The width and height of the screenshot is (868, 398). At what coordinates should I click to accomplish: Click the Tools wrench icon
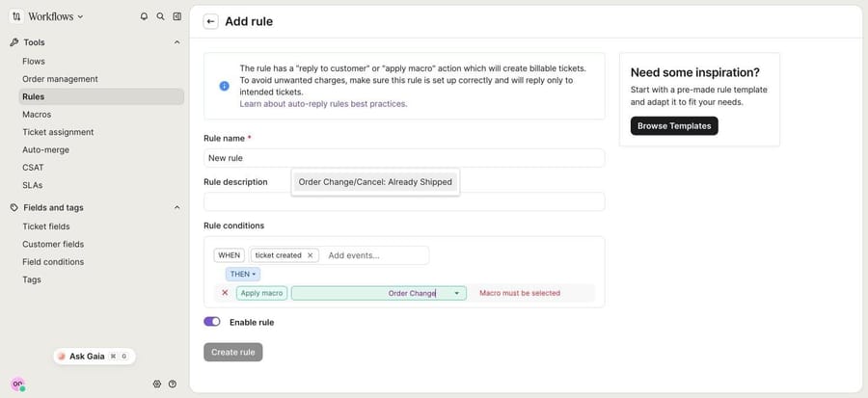14,42
